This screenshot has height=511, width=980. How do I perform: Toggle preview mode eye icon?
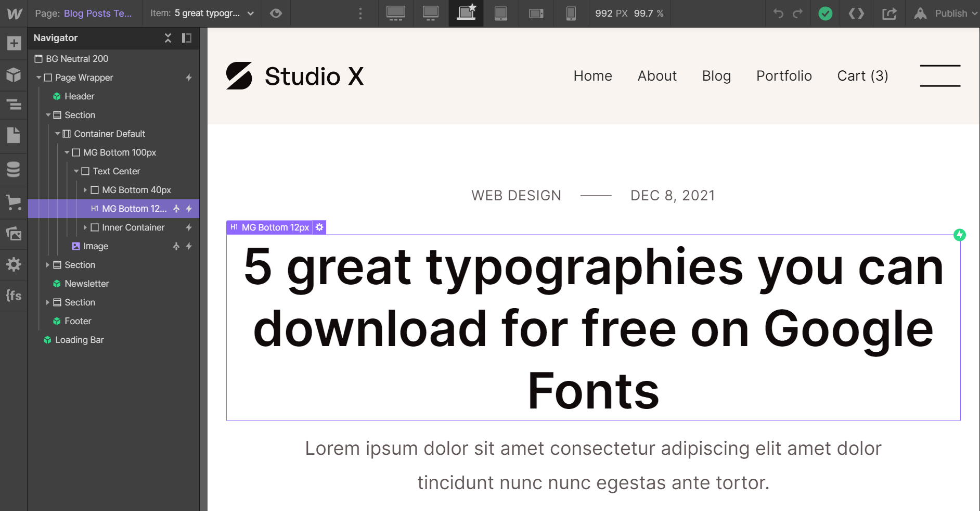[276, 14]
